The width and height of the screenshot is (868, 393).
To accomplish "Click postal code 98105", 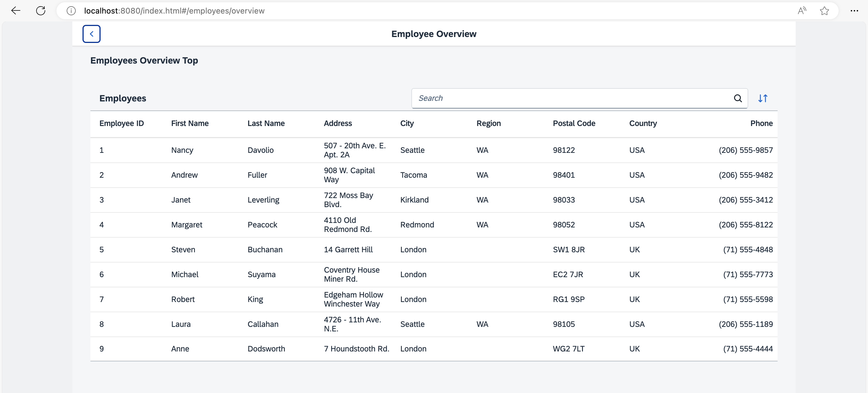I will [x=564, y=324].
